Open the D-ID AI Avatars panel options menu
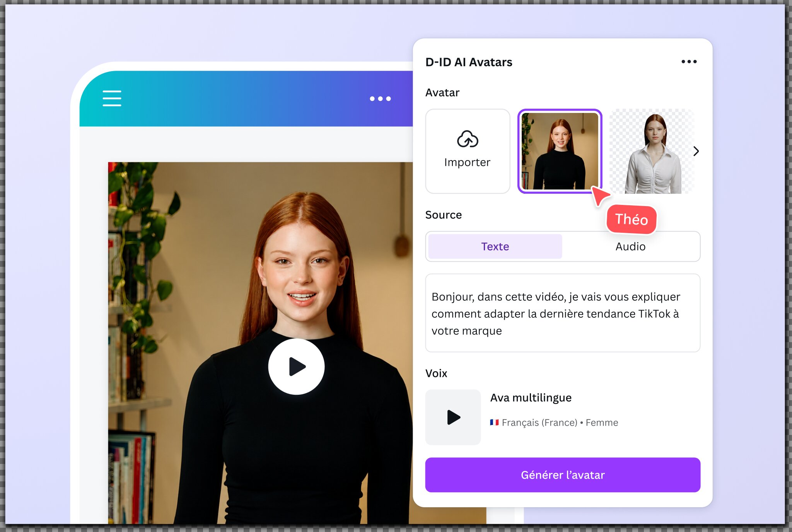This screenshot has width=792, height=532. tap(689, 61)
